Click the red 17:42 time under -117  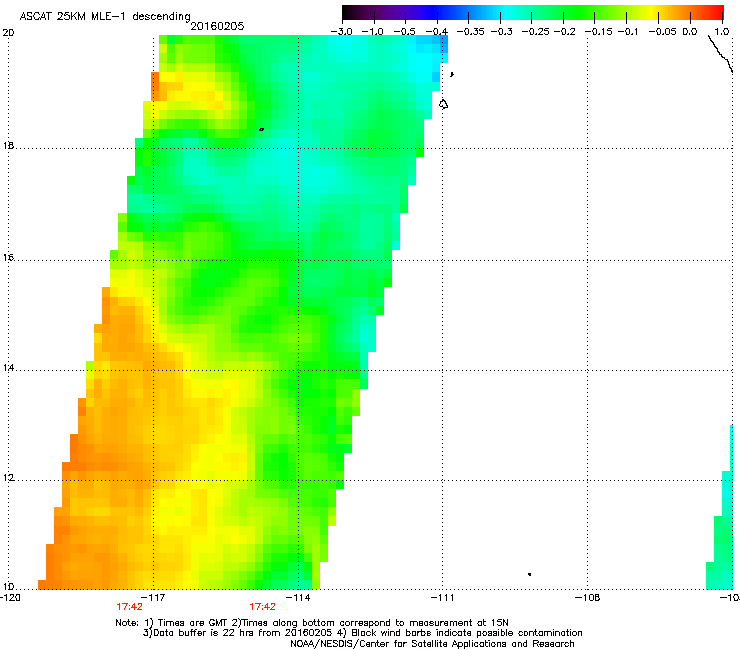[x=129, y=607]
